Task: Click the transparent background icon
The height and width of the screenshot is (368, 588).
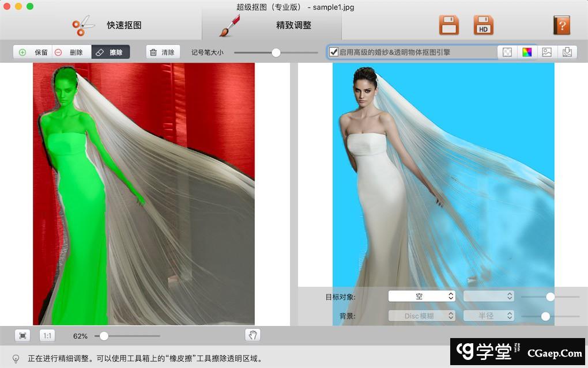Action: pyautogui.click(x=507, y=52)
